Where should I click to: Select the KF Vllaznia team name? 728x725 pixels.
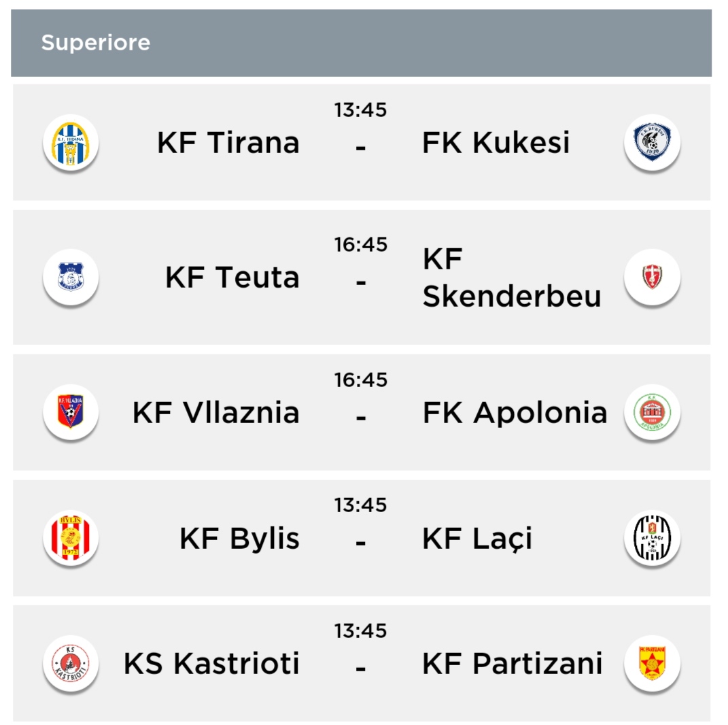pos(216,413)
